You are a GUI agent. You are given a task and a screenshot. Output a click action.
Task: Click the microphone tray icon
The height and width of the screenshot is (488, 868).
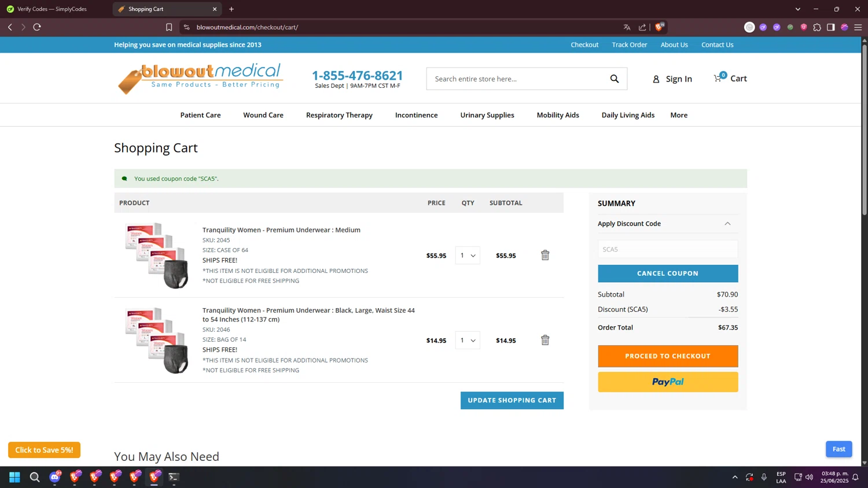(x=764, y=477)
